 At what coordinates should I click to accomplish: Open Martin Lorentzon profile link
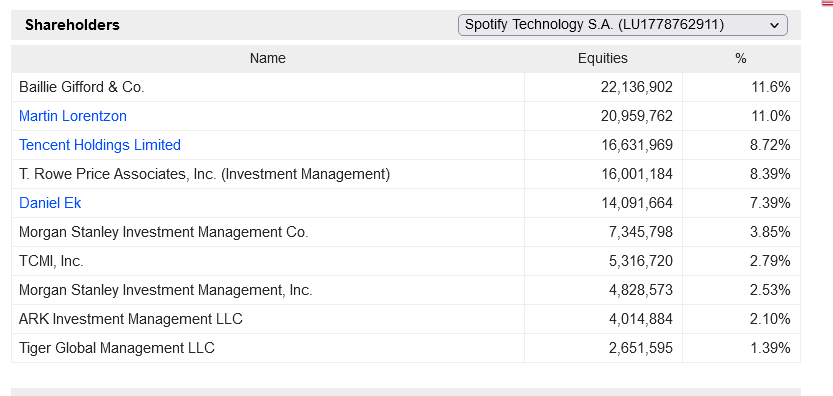pyautogui.click(x=73, y=116)
